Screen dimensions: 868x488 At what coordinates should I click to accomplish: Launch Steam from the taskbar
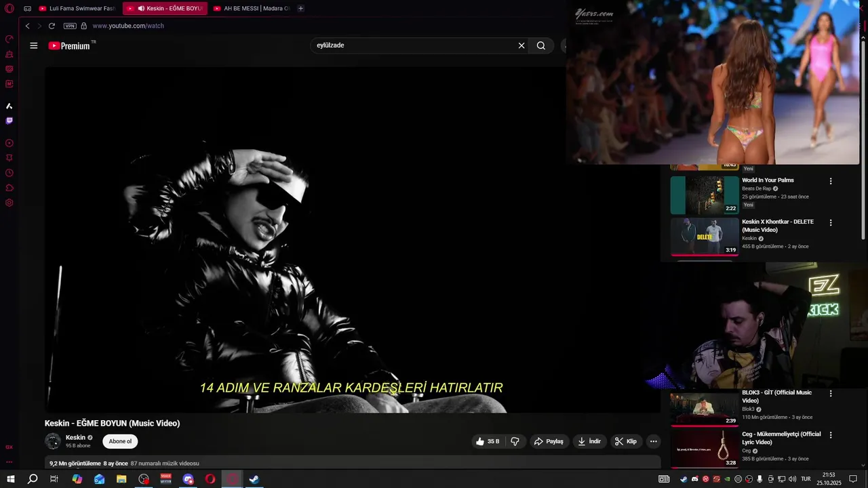[254, 479]
